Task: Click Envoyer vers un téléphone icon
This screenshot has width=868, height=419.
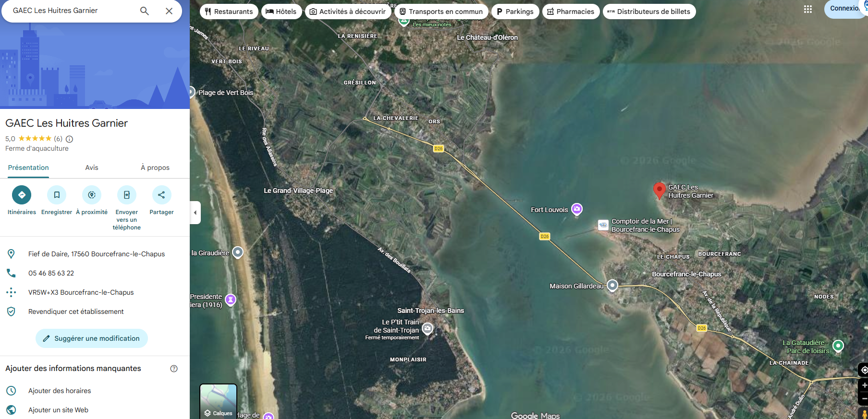Action: [x=127, y=195]
